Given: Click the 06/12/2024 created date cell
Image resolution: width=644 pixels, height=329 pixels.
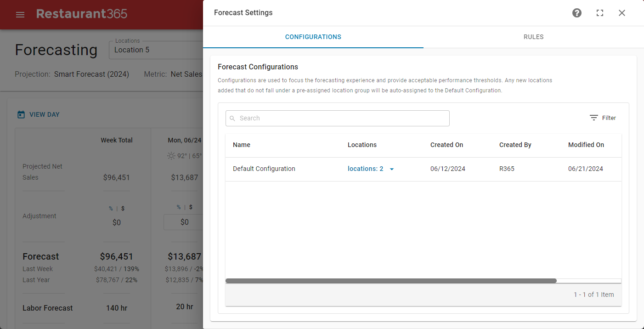Looking at the screenshot, I should click(448, 169).
